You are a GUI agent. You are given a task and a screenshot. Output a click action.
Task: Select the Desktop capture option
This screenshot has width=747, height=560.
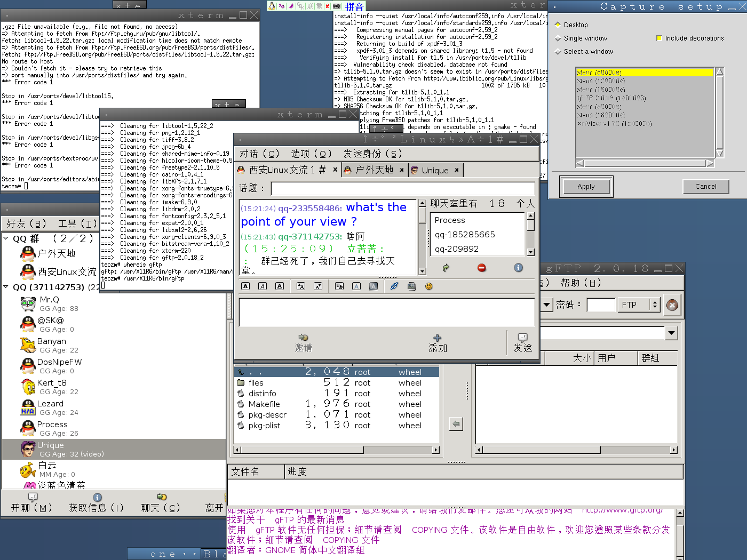tap(571, 25)
